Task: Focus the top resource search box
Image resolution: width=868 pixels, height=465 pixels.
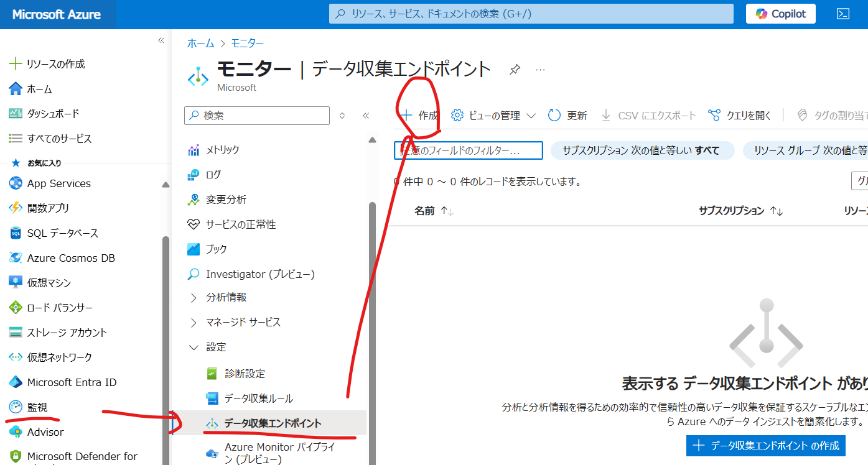Action: (531, 14)
